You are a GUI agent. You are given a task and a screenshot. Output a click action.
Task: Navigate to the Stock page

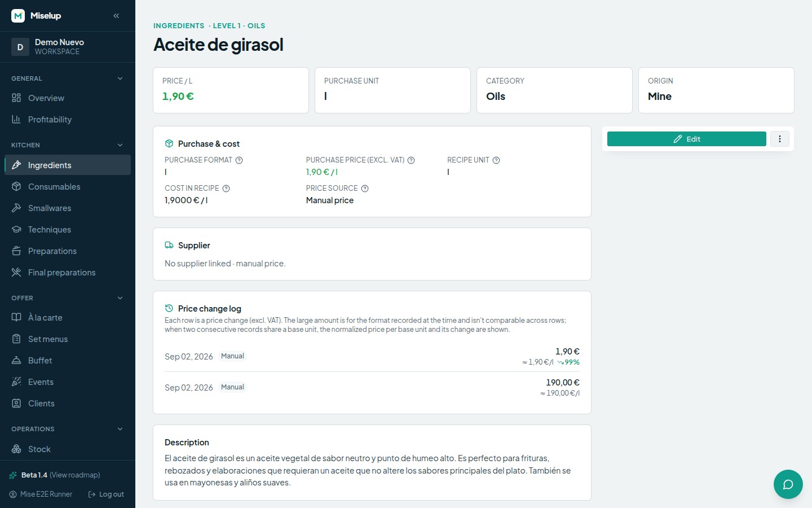tap(68, 449)
